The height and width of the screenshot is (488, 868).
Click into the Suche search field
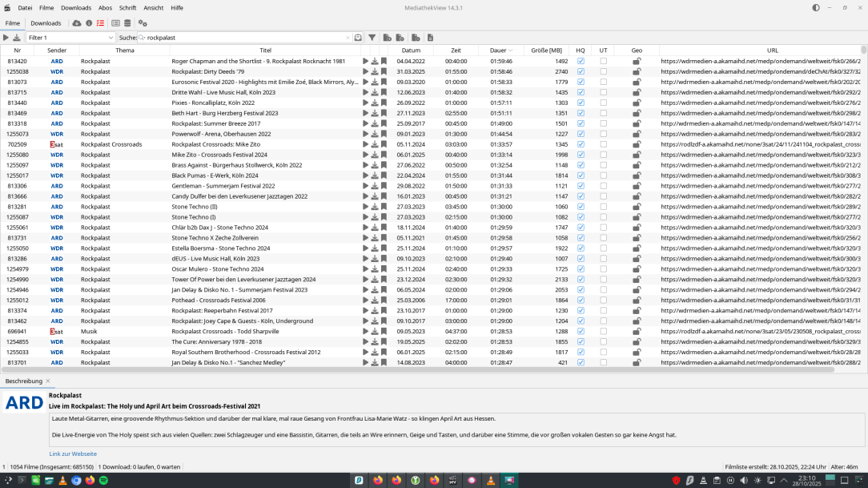245,38
